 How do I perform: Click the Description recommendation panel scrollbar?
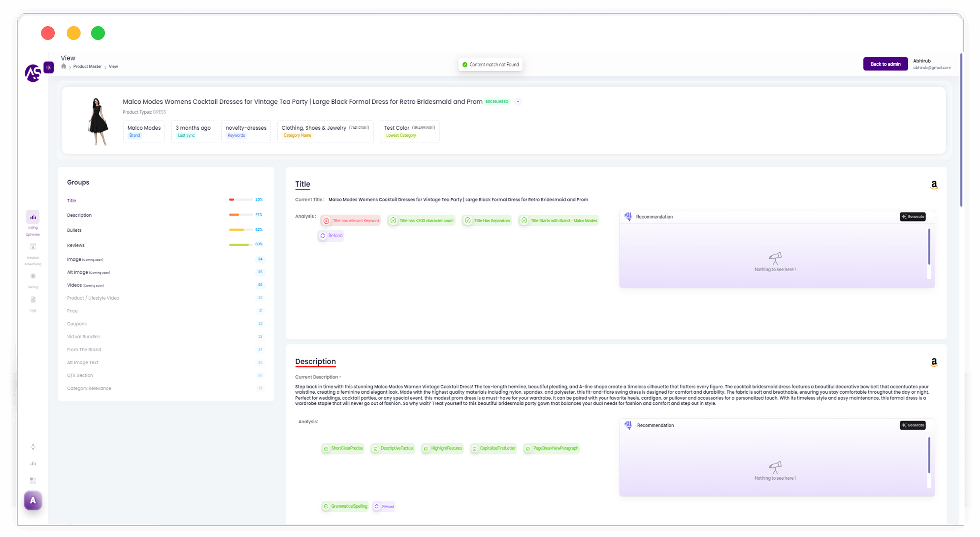coord(929,455)
